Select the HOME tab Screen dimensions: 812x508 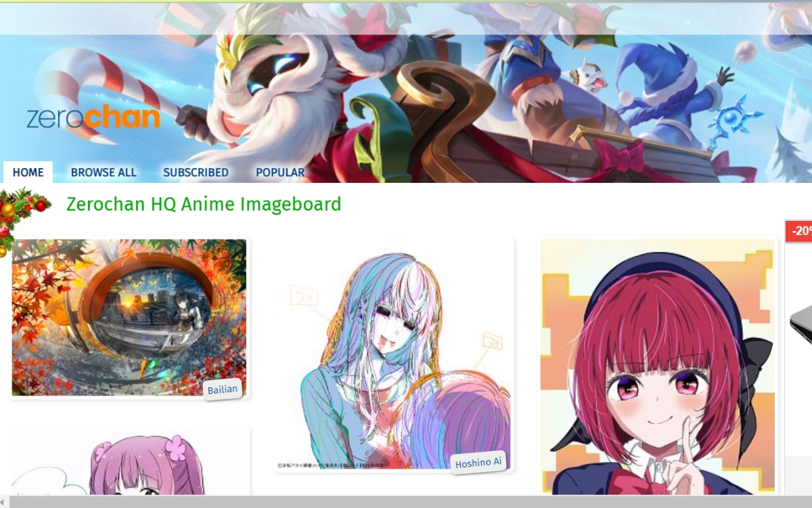click(x=28, y=172)
